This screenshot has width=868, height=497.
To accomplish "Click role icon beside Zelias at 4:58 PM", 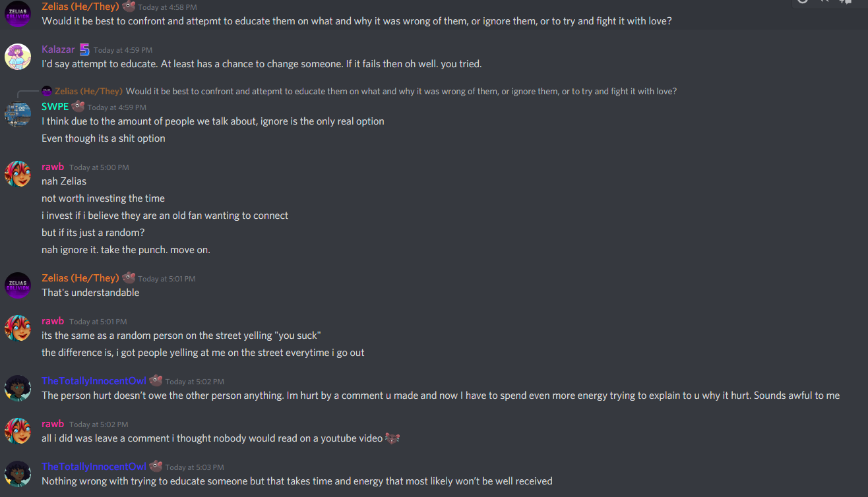I will [129, 7].
